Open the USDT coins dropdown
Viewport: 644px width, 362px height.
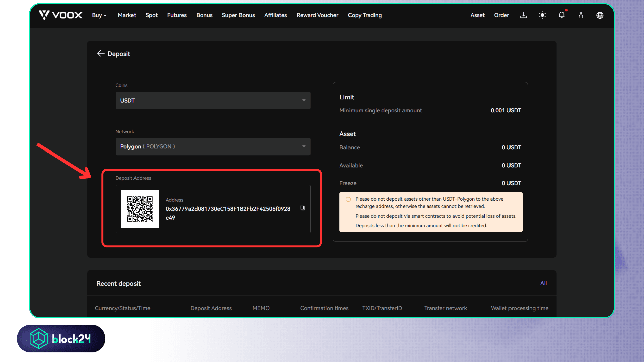(x=213, y=100)
